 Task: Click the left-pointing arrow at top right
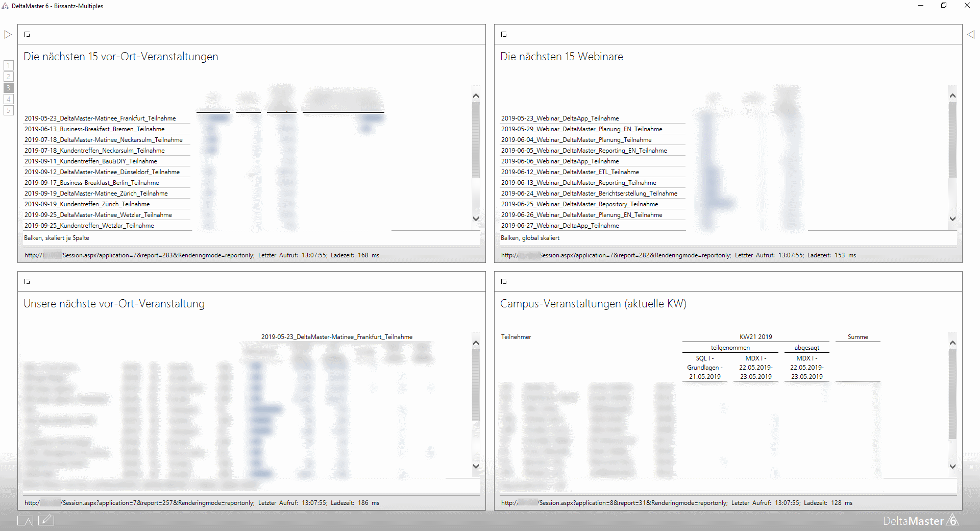971,34
